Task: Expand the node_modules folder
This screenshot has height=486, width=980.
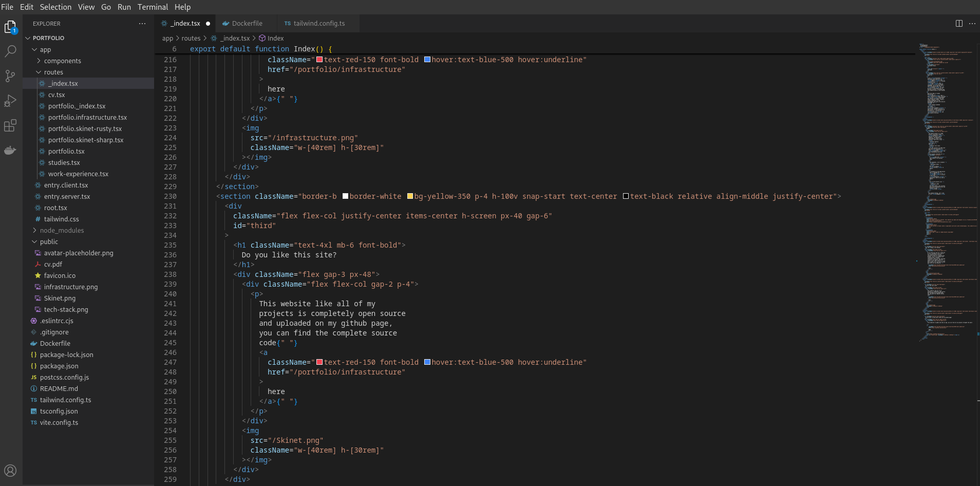Action: [62, 231]
